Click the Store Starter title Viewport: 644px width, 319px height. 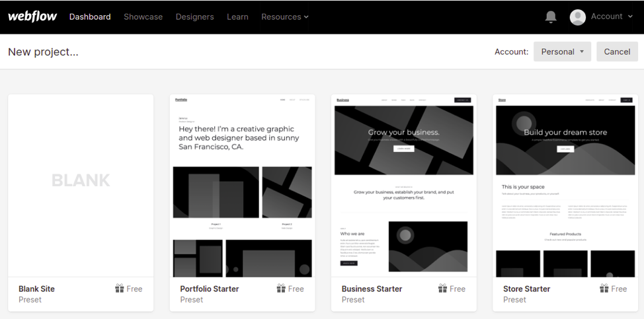pos(526,289)
